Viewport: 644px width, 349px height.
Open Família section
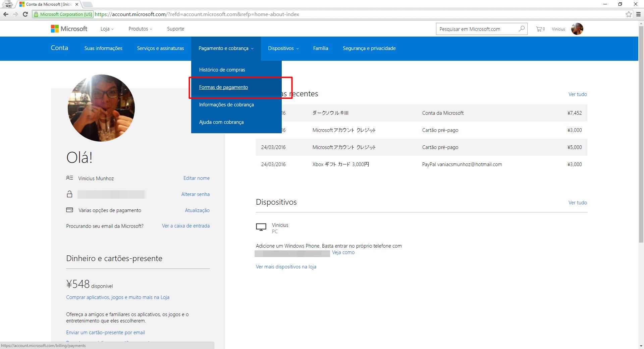click(x=321, y=48)
